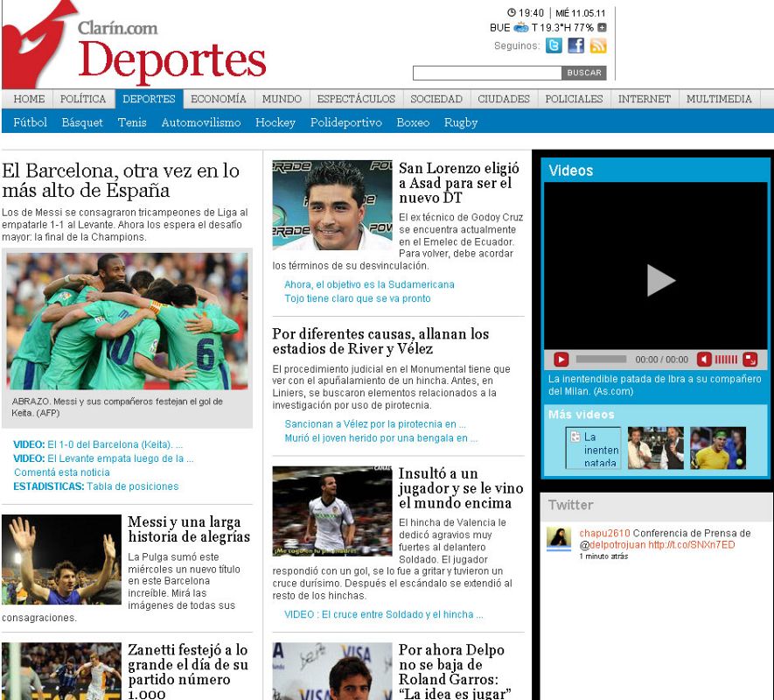
Task: Open the orange RSS feed icon
Action: (598, 45)
